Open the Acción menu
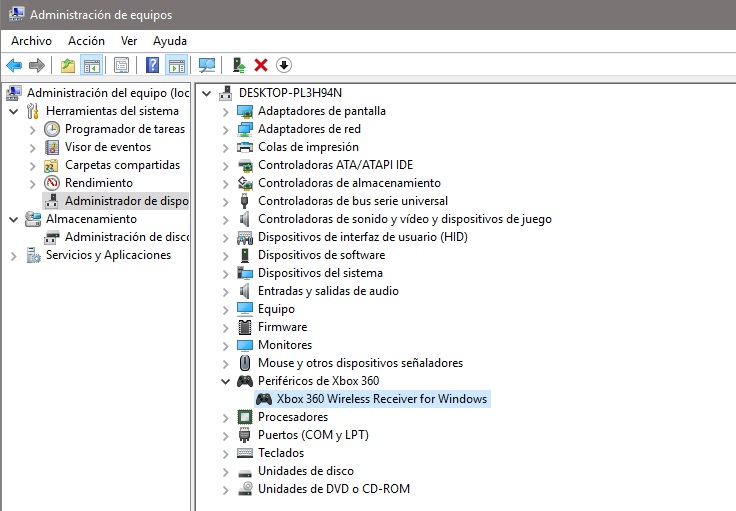 (86, 41)
